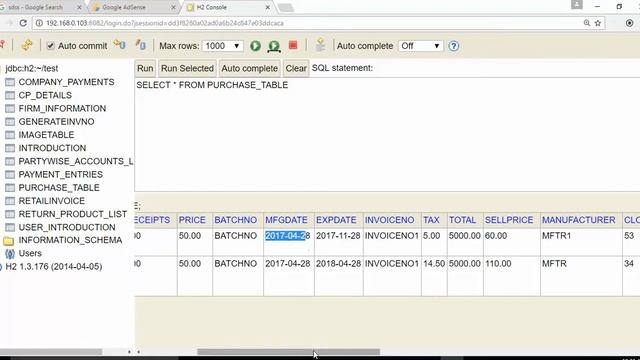Click the tree panel horizontal scrollbar thumb
Viewport: 640px width, 360px height.
(51, 351)
